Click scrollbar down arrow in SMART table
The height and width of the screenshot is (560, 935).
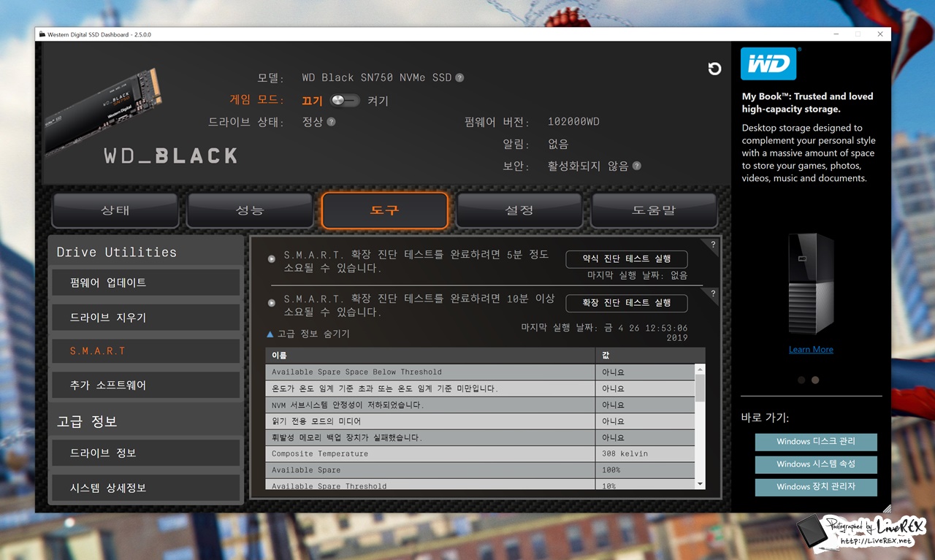click(x=700, y=484)
